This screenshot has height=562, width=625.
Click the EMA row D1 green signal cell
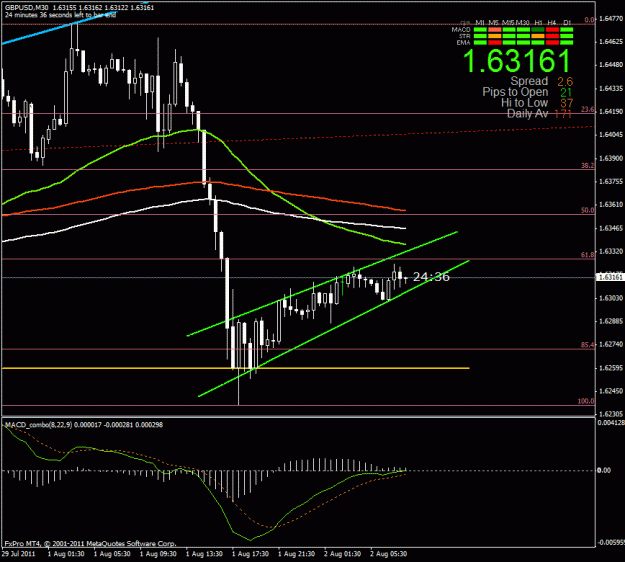(566, 42)
